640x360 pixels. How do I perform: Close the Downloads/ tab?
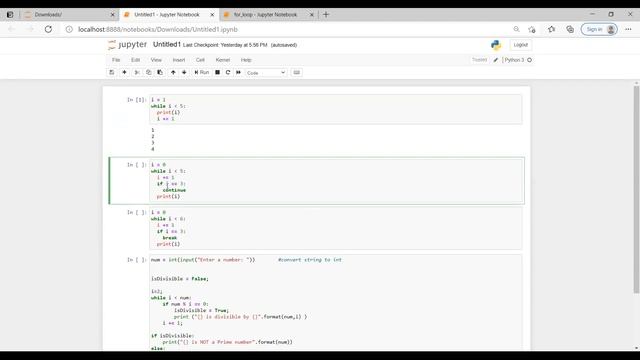pos(113,15)
